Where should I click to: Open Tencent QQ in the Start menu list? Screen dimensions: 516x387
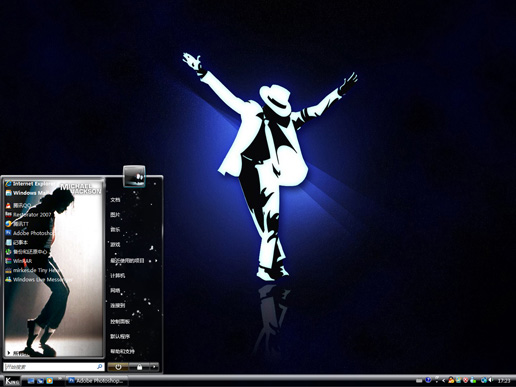click(x=19, y=205)
